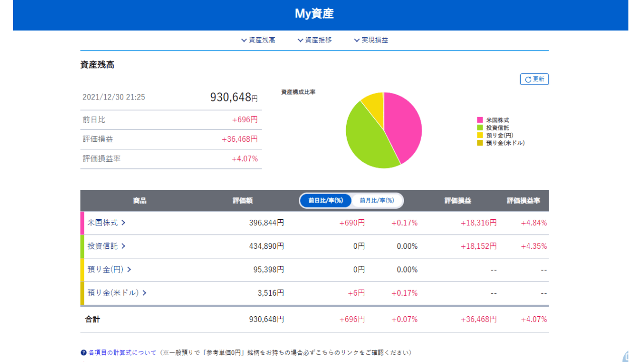Click total asset value 930,648円 at top
This screenshot has width=644, height=362.
tap(234, 97)
